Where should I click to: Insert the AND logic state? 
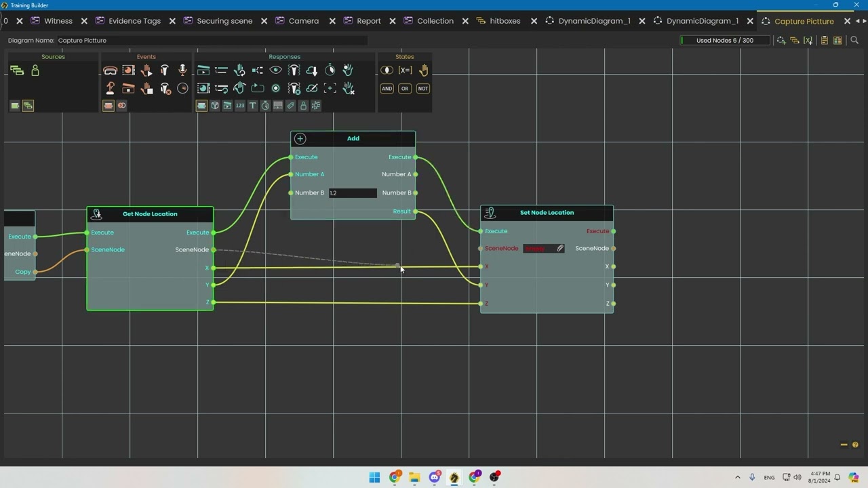pos(387,89)
